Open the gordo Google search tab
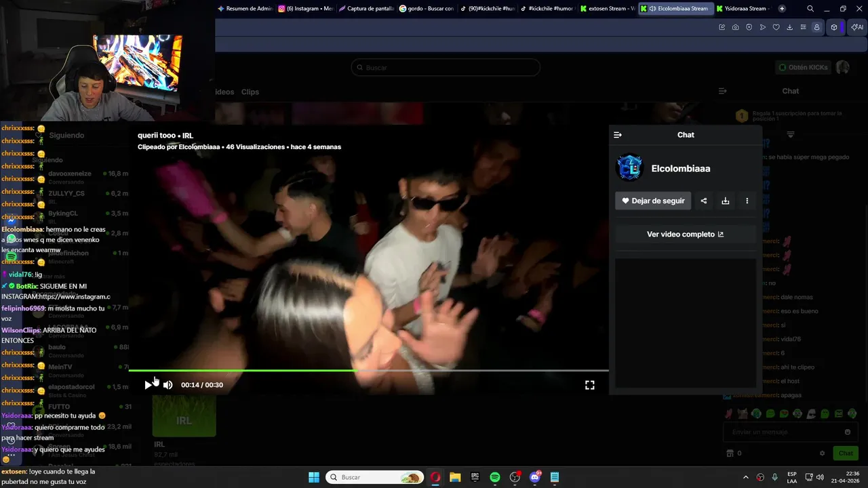Image resolution: width=868 pixels, height=488 pixels. coord(427,9)
